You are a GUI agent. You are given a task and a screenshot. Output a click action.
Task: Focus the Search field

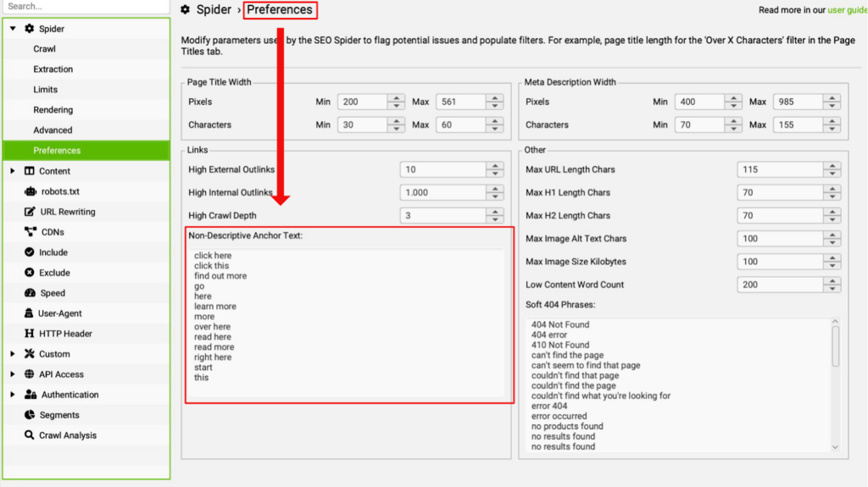(x=86, y=7)
